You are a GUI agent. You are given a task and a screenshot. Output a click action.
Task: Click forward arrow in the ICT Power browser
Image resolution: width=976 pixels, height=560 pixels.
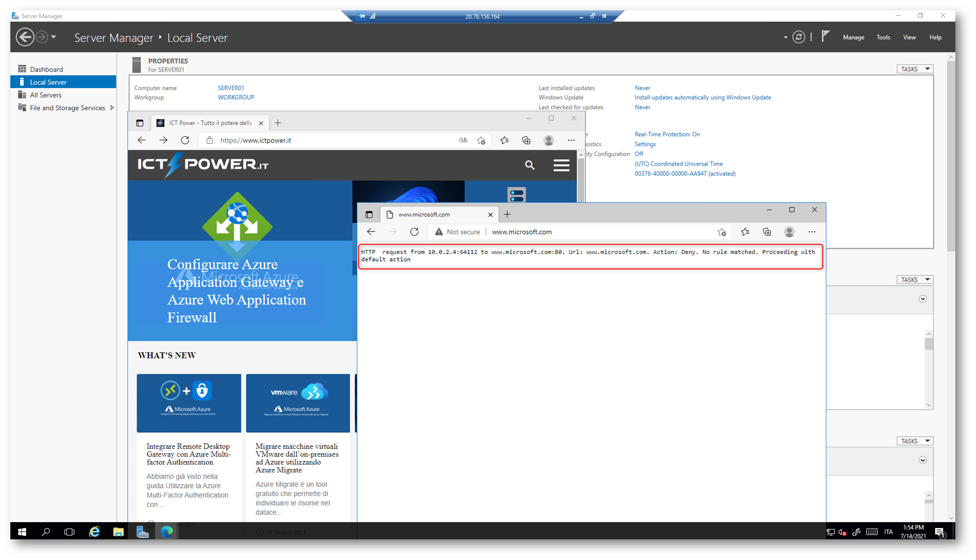(x=163, y=141)
